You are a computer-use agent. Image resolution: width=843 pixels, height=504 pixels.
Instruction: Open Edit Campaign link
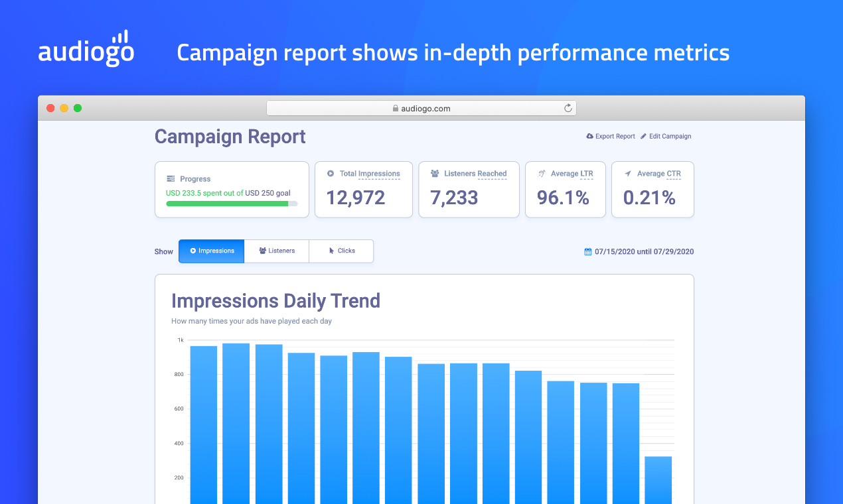click(x=666, y=137)
